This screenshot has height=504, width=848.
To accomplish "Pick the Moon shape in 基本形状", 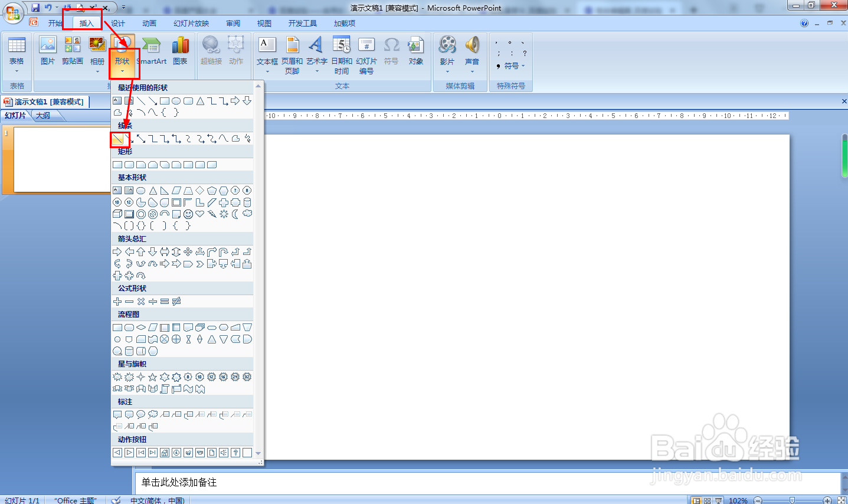I will click(235, 214).
